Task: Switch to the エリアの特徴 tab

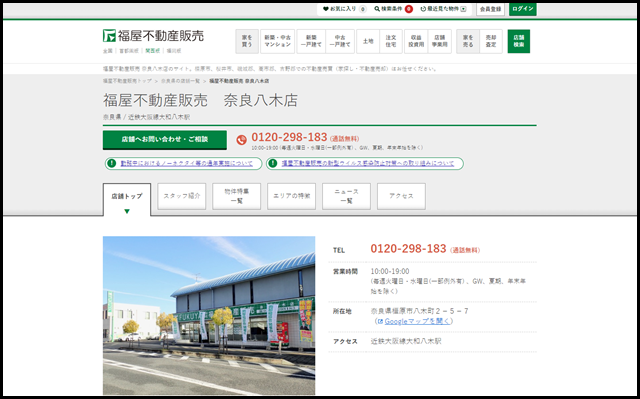Action: [x=291, y=196]
